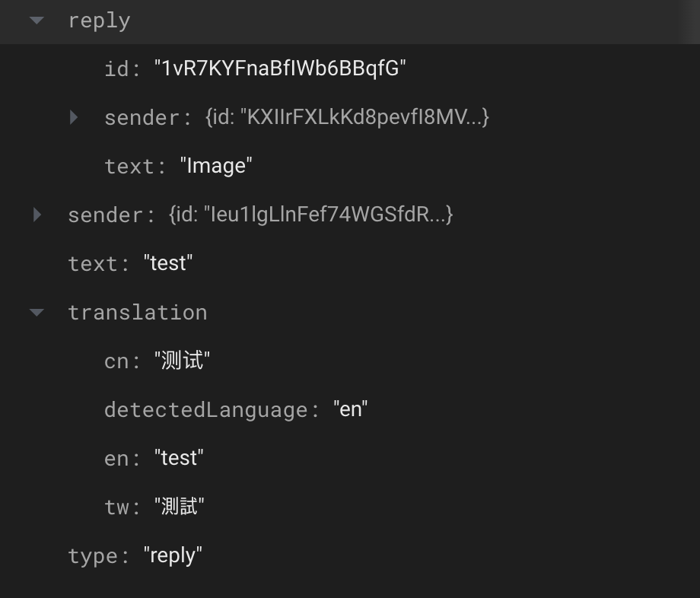Screen dimensions: 700x598
Task: Click the cn translation value "测试"
Action: click(182, 361)
